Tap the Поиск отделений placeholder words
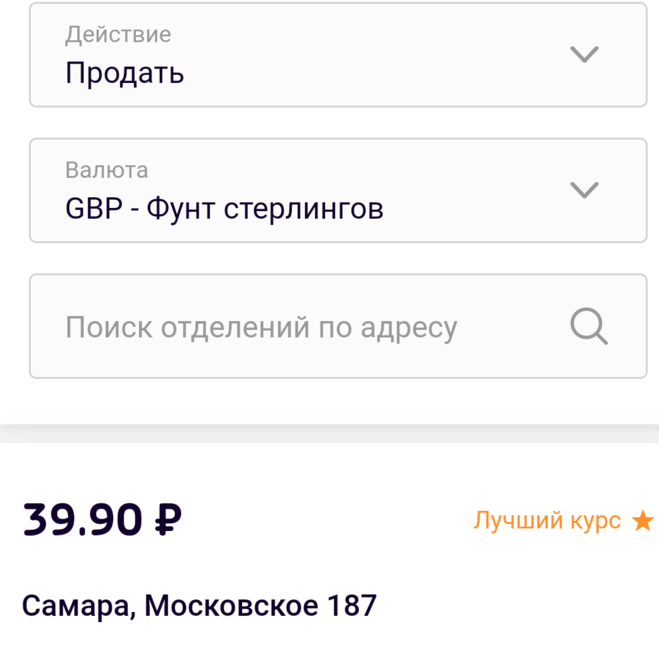 coord(188,327)
